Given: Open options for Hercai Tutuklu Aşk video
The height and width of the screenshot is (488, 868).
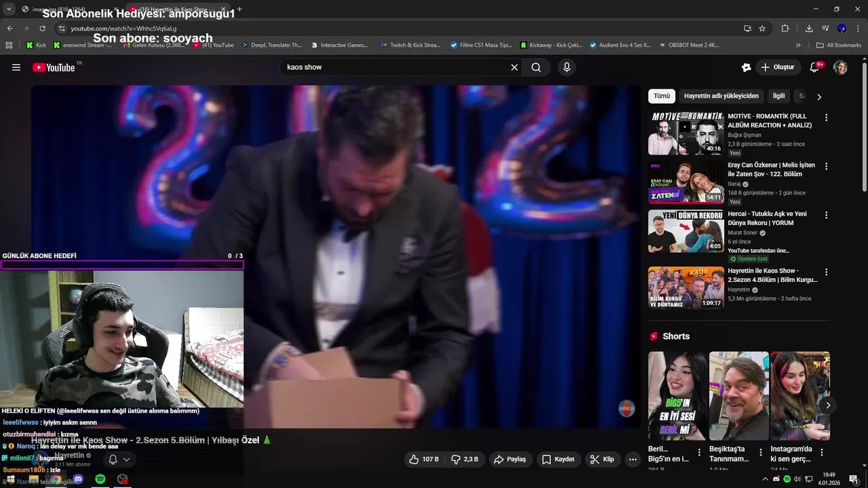Looking at the screenshot, I should tap(826, 215).
